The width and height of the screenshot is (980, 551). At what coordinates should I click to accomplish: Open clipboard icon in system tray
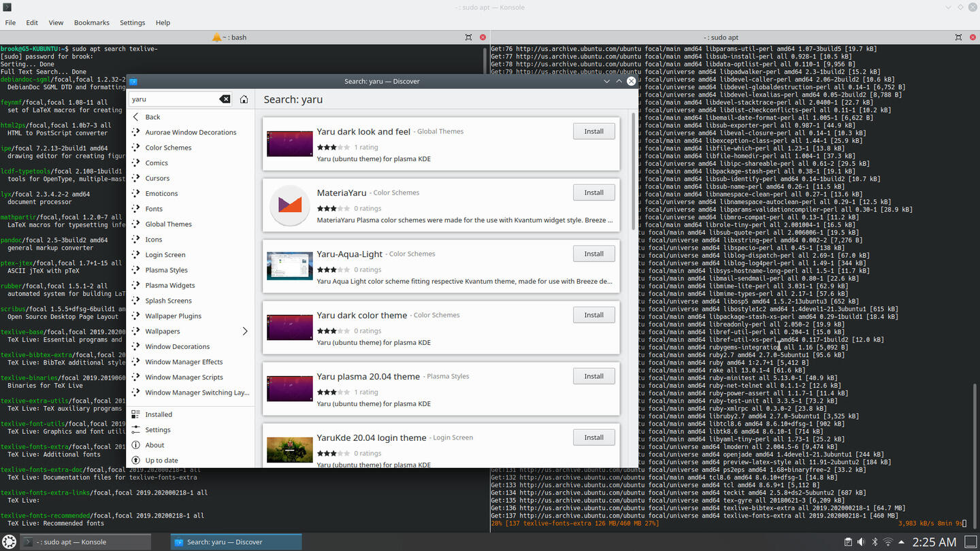848,542
